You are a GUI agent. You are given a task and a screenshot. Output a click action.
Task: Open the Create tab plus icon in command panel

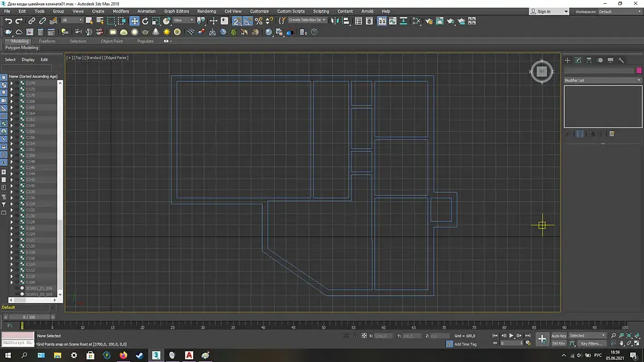[568, 61]
